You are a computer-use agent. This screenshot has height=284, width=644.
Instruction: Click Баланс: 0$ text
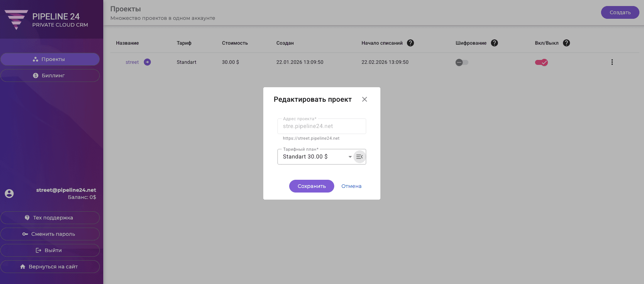tap(82, 197)
